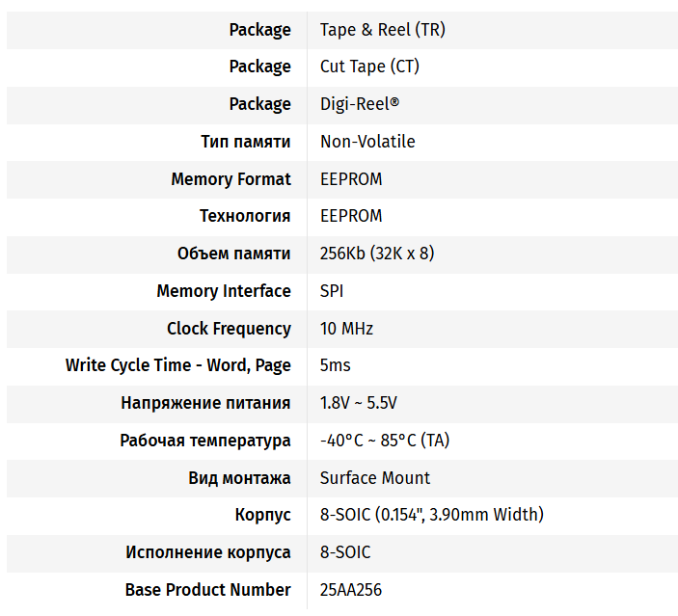Click the 10 MHz clock frequency value

[x=346, y=329]
